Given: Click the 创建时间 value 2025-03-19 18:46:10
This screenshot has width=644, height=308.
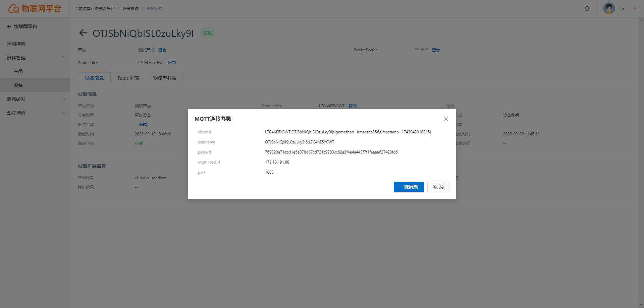Looking at the screenshot, I should [153, 134].
